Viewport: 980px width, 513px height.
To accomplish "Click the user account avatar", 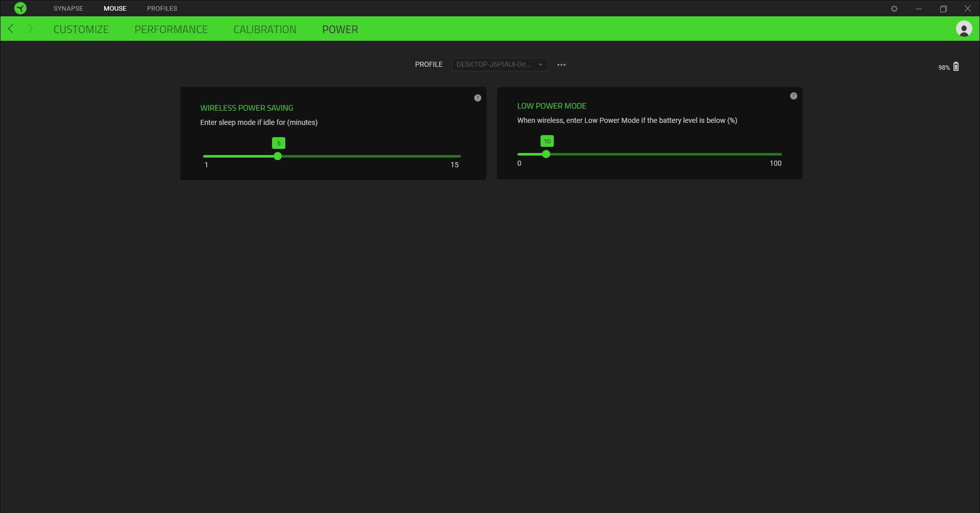I will 964,29.
